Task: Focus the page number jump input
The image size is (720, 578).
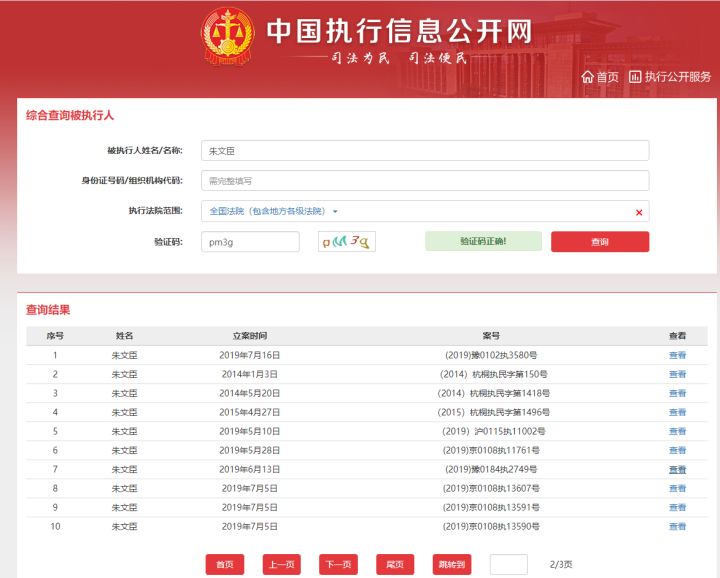Action: pyautogui.click(x=509, y=564)
